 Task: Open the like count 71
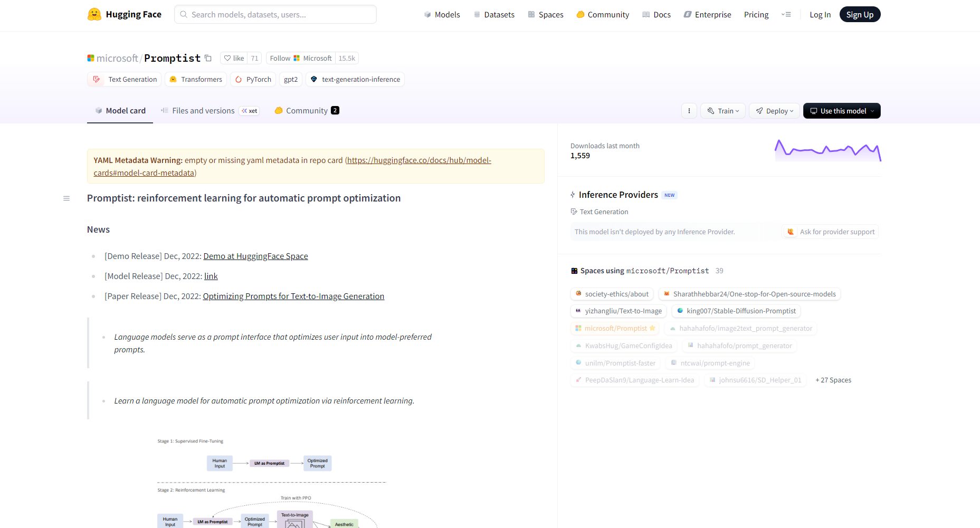point(254,58)
